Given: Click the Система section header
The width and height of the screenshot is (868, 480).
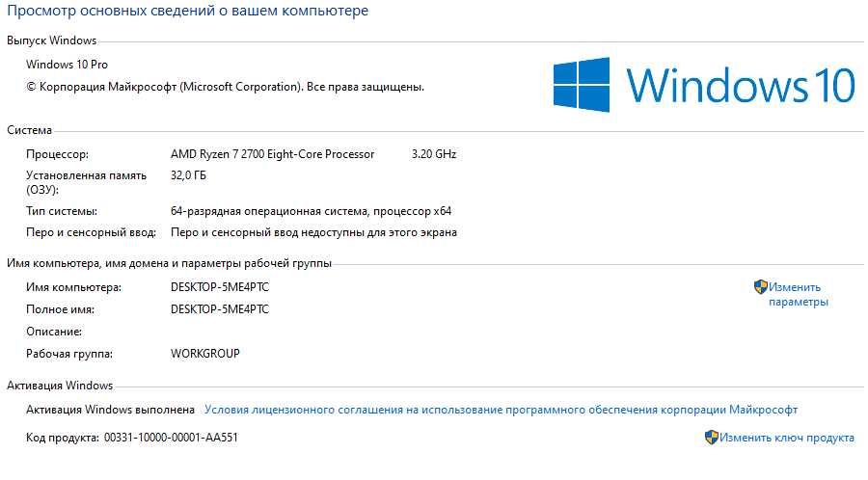Looking at the screenshot, I should click(x=30, y=130).
